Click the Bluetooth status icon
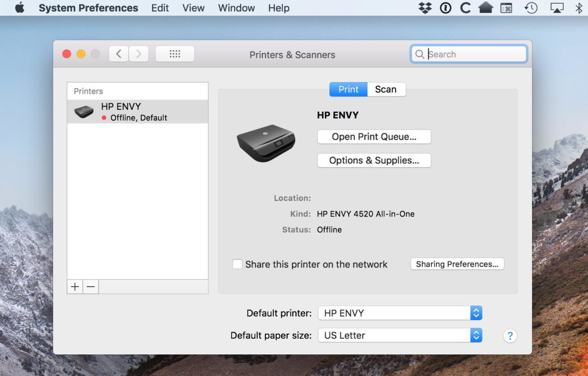 (x=579, y=8)
